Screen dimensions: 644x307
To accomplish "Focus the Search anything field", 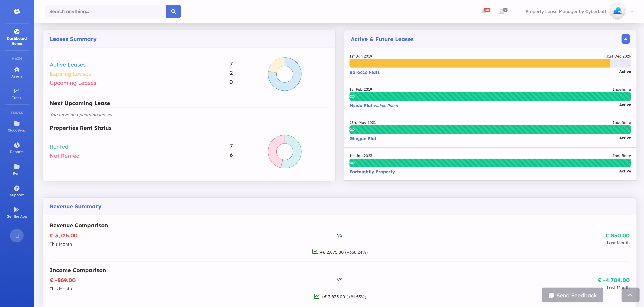I will click(106, 12).
